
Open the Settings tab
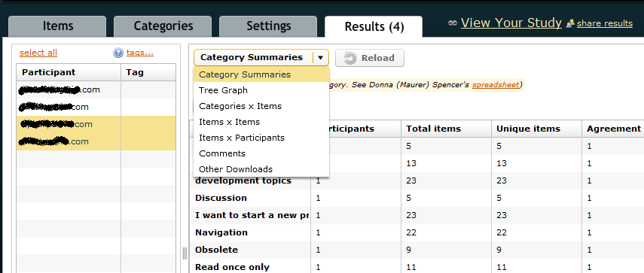pyautogui.click(x=269, y=26)
